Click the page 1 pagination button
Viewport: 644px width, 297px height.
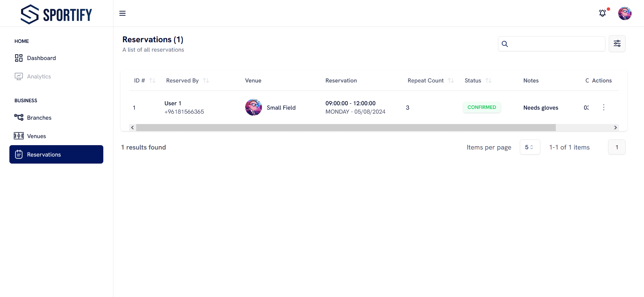click(x=616, y=147)
